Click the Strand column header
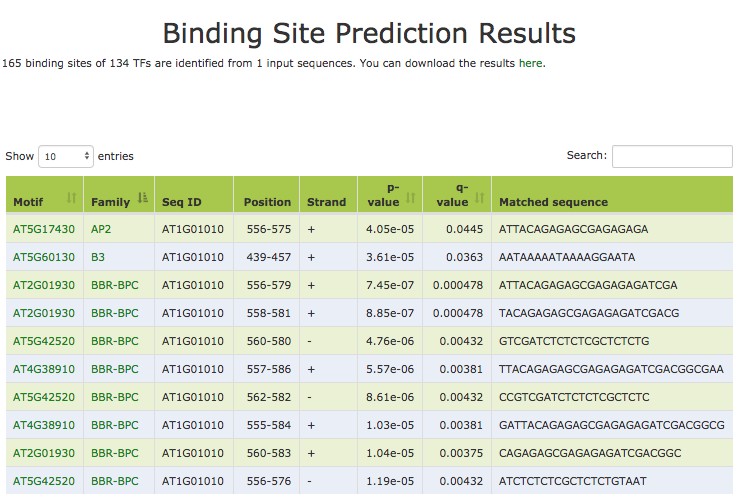 click(x=327, y=202)
